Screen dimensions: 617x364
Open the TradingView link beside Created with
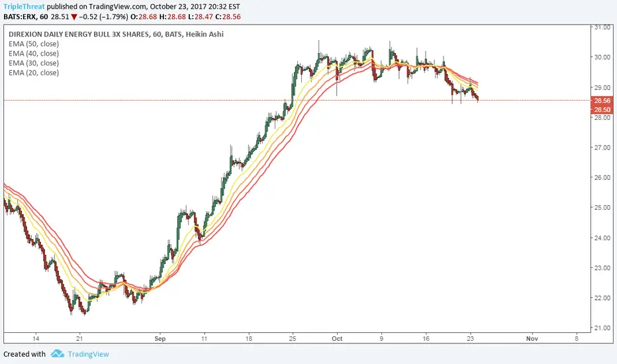click(x=88, y=354)
